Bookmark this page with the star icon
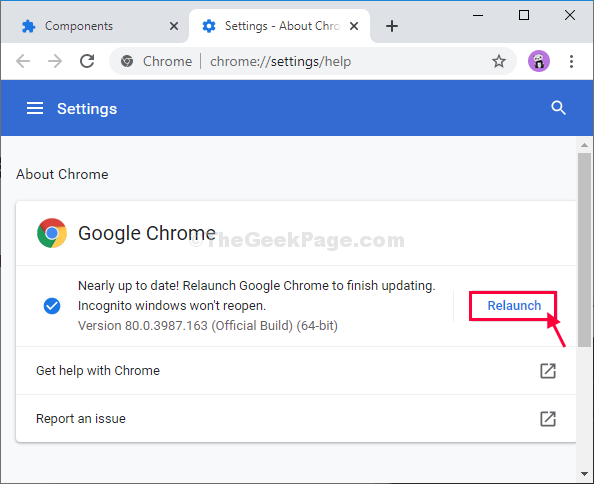The image size is (594, 484). click(499, 61)
